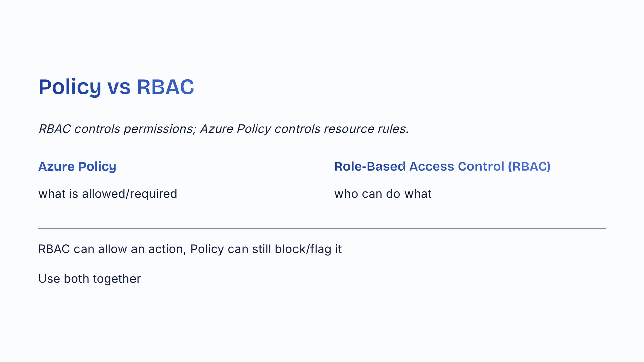Click "(RBAC)" in the right column heading

529,167
